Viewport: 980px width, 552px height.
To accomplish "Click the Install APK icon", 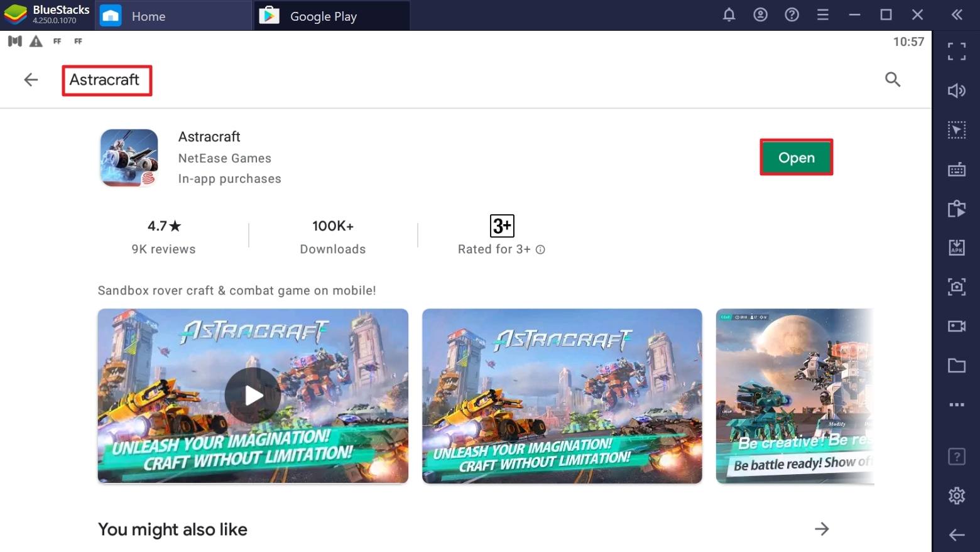I will [x=957, y=247].
